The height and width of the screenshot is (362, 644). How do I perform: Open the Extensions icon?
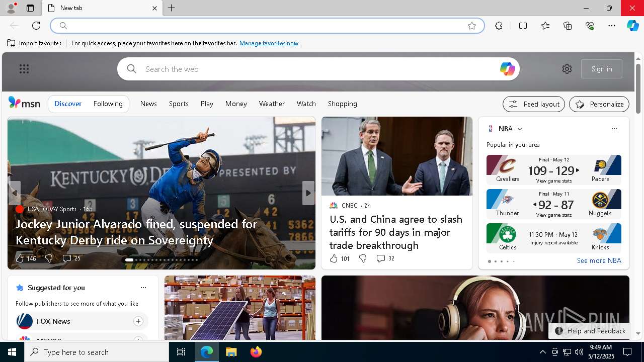499,26
